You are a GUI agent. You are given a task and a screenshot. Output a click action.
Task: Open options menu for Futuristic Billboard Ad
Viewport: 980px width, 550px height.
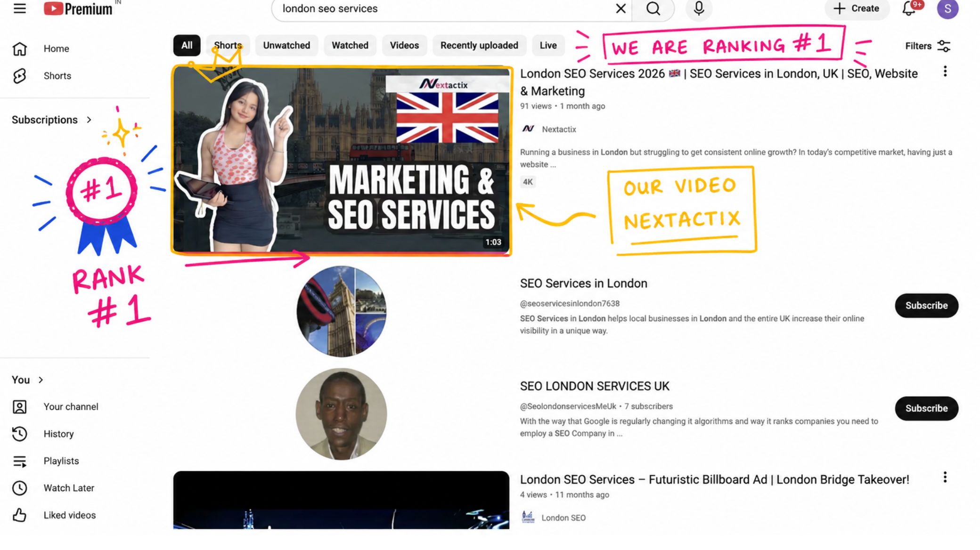pos(945,477)
